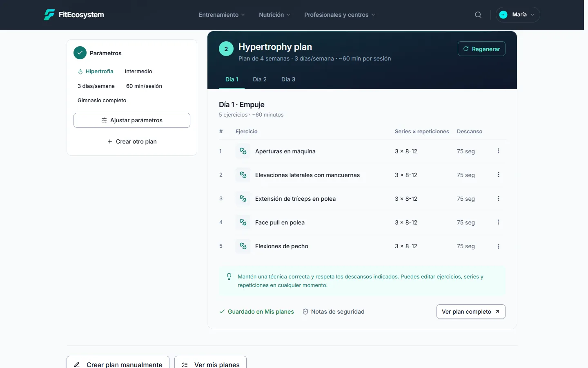The width and height of the screenshot is (588, 368).
Task: Open options menu for Face pull en polea
Action: tap(499, 222)
